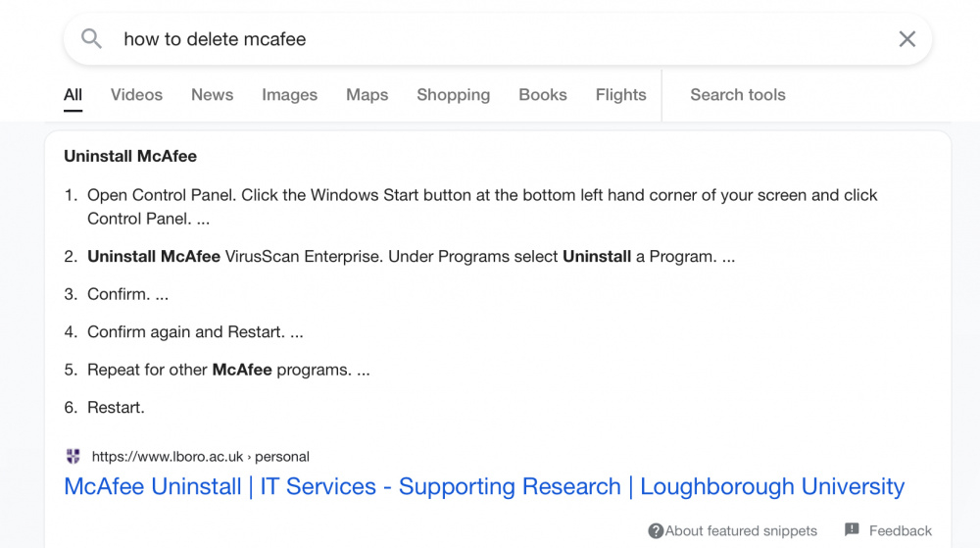Clear the search query with X icon

pos(906,39)
